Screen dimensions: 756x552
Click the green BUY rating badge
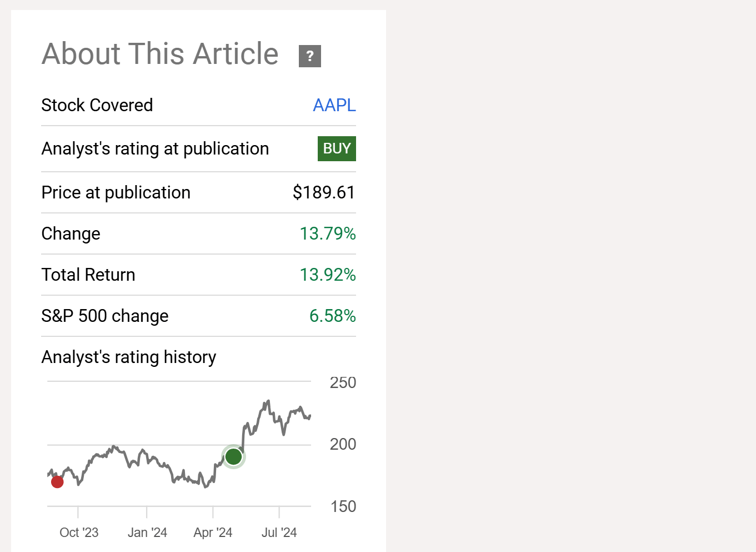tap(337, 149)
